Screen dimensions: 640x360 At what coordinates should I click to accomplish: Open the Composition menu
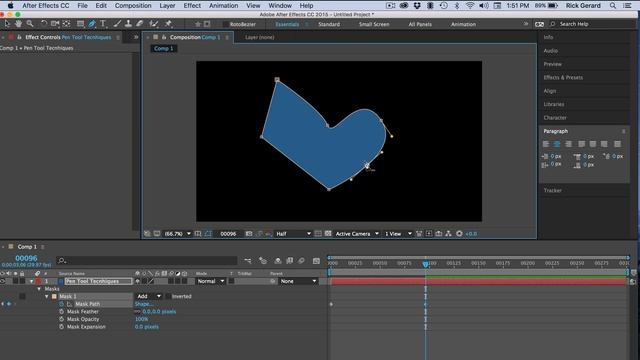click(x=133, y=6)
